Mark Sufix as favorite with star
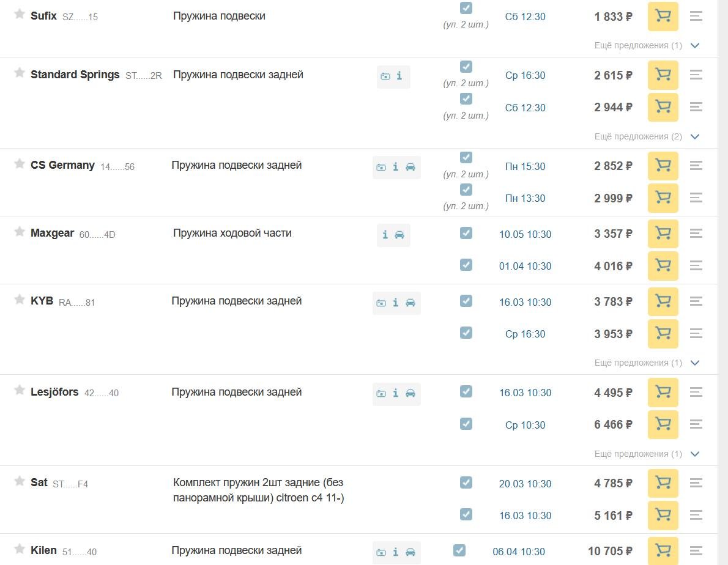Screen dimensions: 728x565 (x=19, y=14)
